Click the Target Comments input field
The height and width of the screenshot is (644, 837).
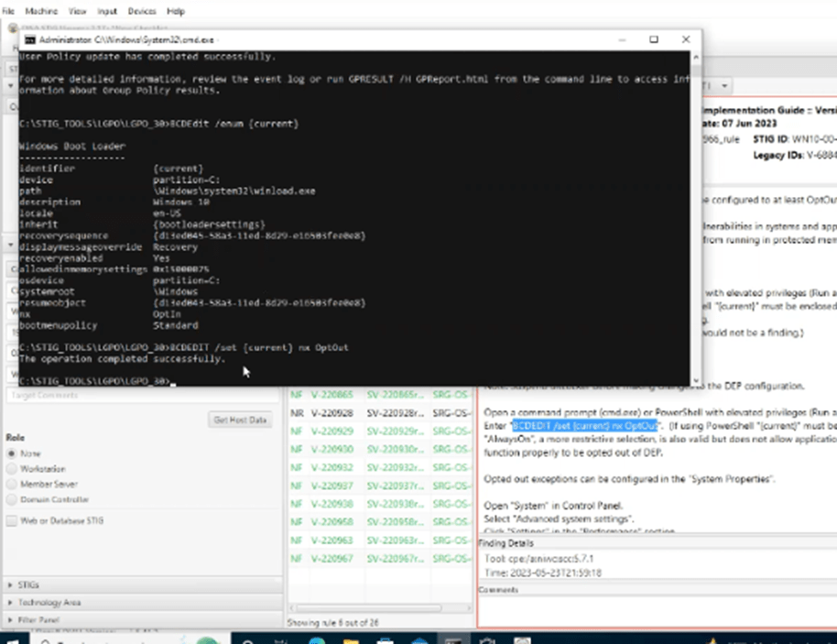click(x=137, y=395)
